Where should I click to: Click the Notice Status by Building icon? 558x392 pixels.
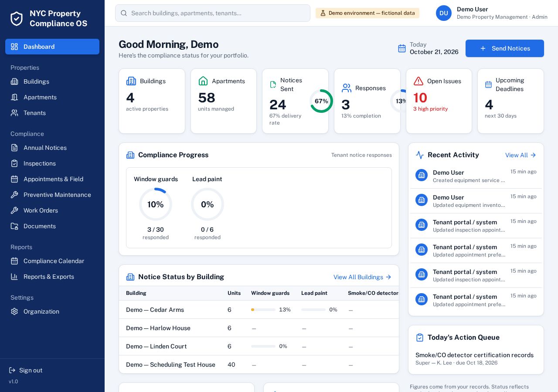pyautogui.click(x=130, y=277)
